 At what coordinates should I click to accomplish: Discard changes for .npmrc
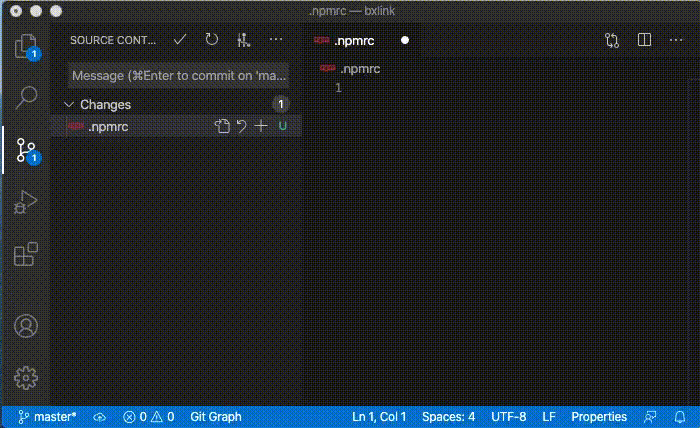[x=242, y=126]
